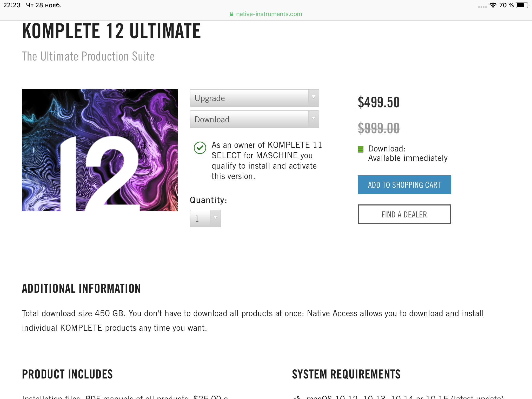Tap the cellular signal dots indicator
Viewport: 532px width, 399px height.
click(482, 7)
